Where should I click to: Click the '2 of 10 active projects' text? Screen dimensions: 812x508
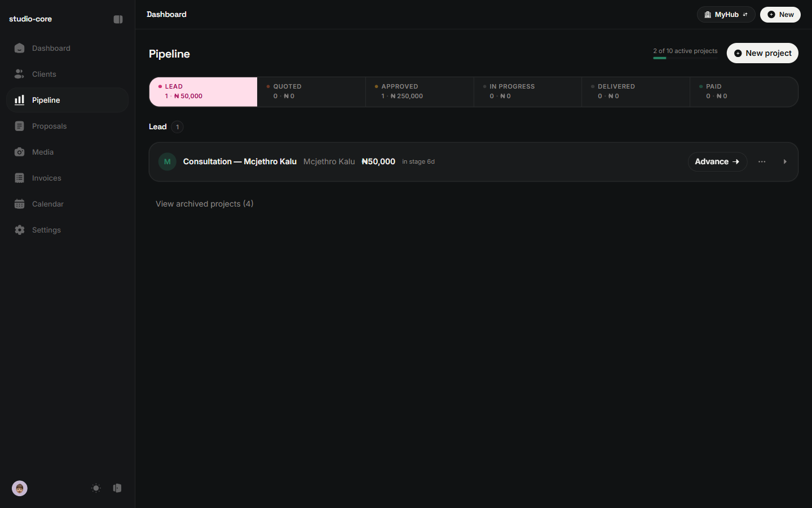tap(685, 51)
